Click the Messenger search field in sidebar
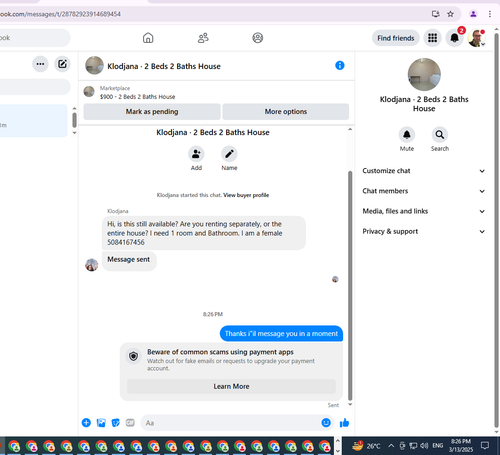 pos(35,87)
